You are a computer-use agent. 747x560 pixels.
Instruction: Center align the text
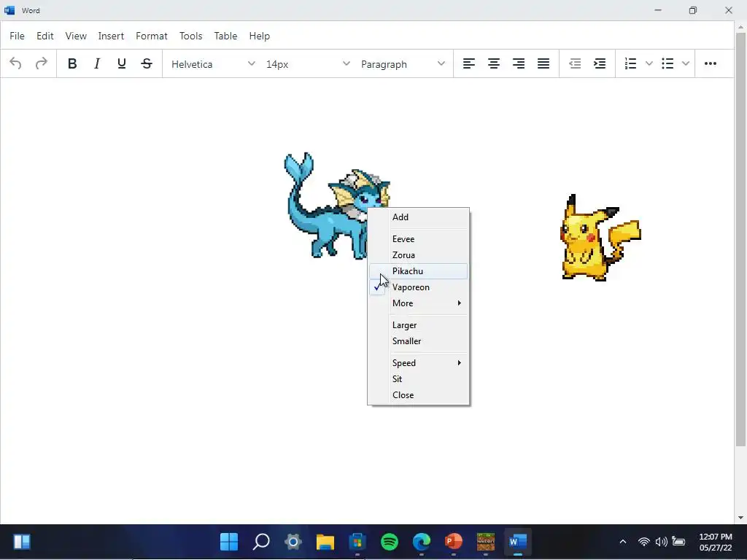(494, 63)
